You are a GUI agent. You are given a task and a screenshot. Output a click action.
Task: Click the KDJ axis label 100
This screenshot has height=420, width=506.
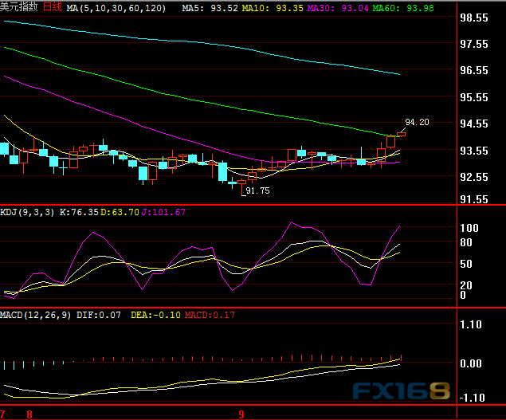[469, 228]
